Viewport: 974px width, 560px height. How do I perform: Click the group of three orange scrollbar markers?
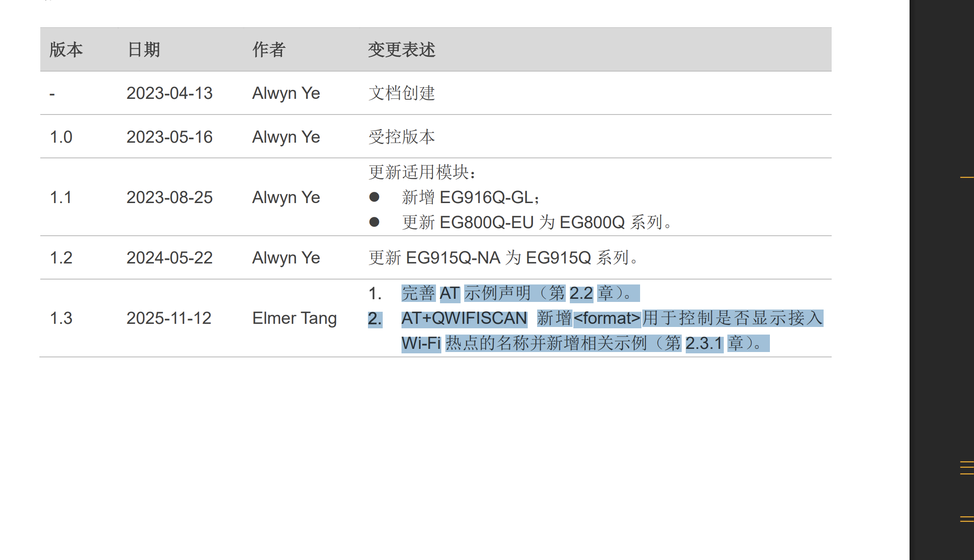point(967,467)
